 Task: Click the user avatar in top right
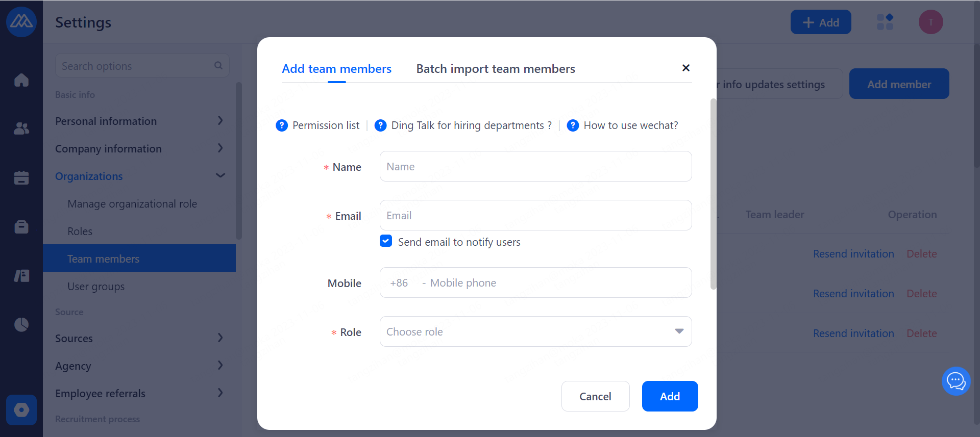[x=930, y=22]
